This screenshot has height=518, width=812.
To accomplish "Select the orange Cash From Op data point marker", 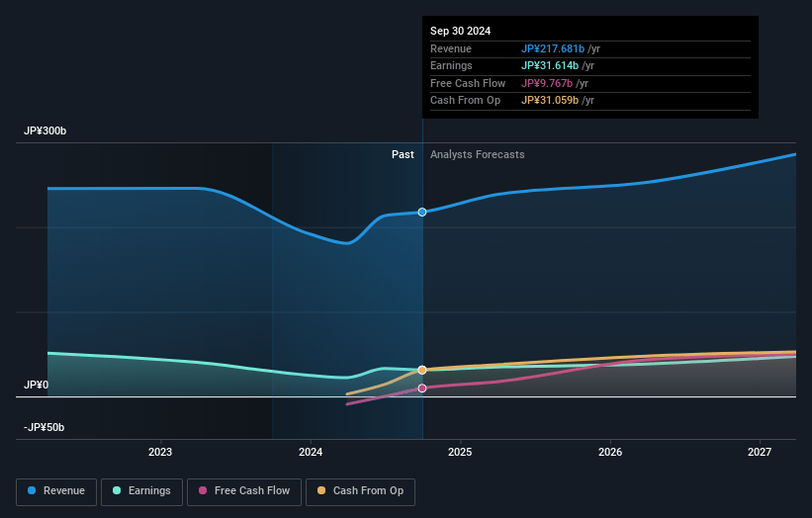I will pos(422,370).
